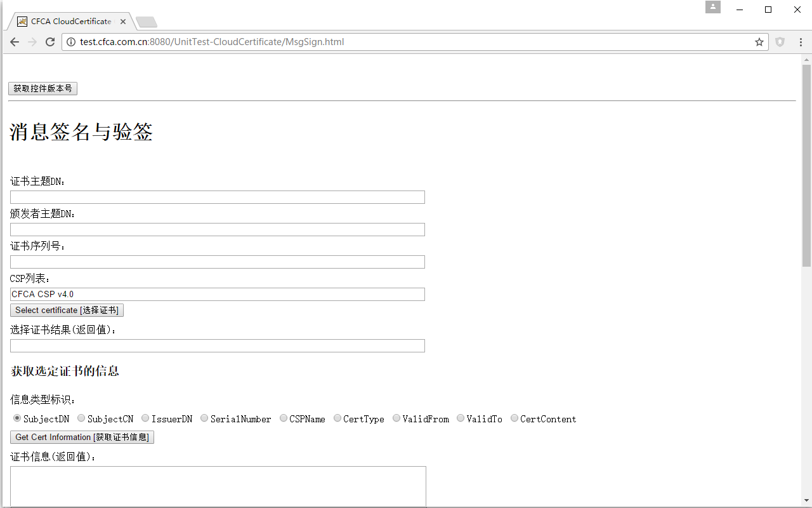Click the forward navigation arrow
This screenshot has width=812, height=508.
(x=32, y=42)
